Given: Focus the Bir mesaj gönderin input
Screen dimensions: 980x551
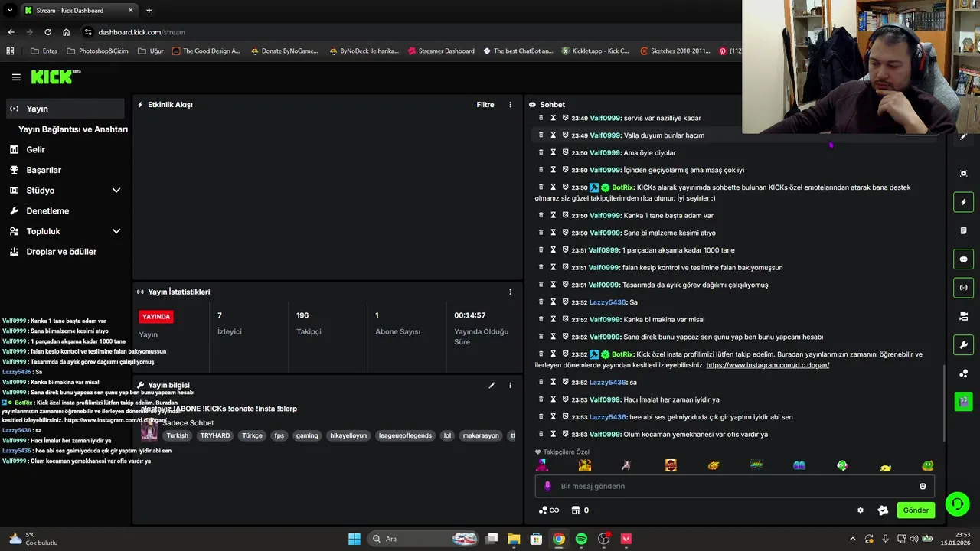Looking at the screenshot, I should coord(735,486).
